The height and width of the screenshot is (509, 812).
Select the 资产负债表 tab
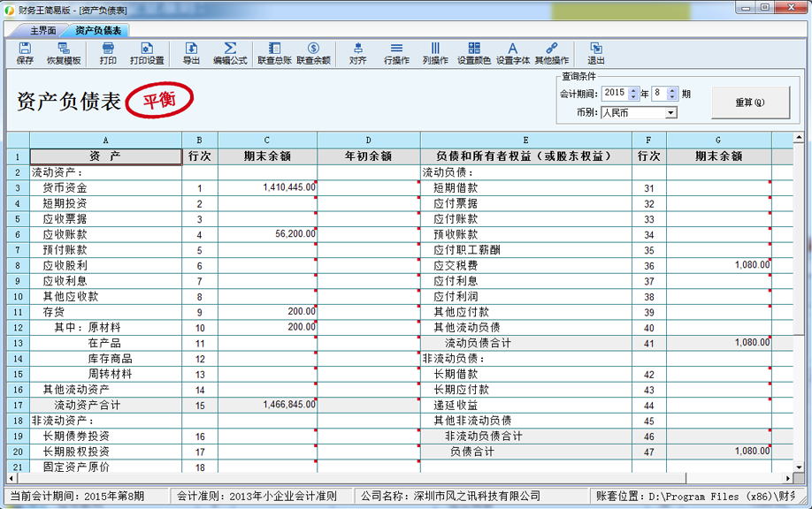tap(98, 30)
